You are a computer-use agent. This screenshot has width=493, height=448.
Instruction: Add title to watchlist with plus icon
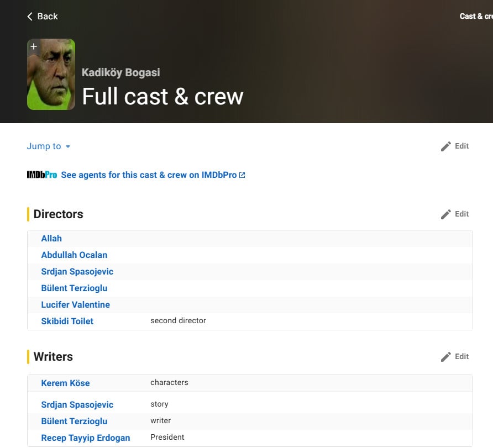(x=34, y=46)
